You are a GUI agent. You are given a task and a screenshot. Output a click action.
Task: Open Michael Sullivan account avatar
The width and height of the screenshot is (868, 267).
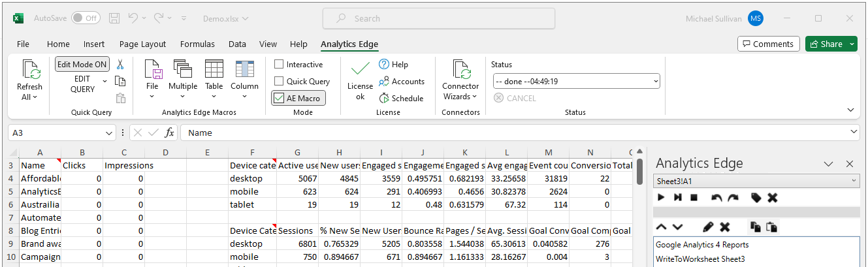(x=756, y=18)
